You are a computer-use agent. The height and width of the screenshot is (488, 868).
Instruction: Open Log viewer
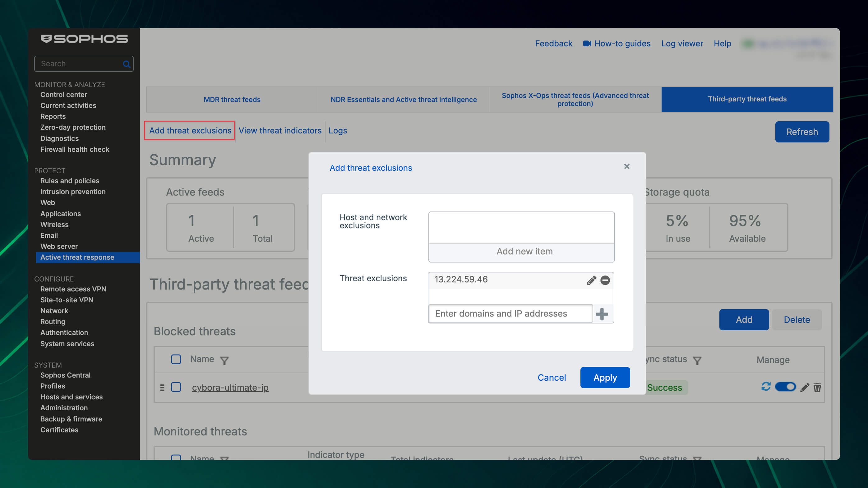(682, 44)
